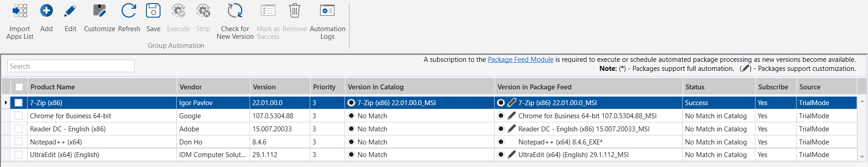The image size is (868, 167).
Task: Open the Package Feed Module link
Action: click(x=520, y=60)
